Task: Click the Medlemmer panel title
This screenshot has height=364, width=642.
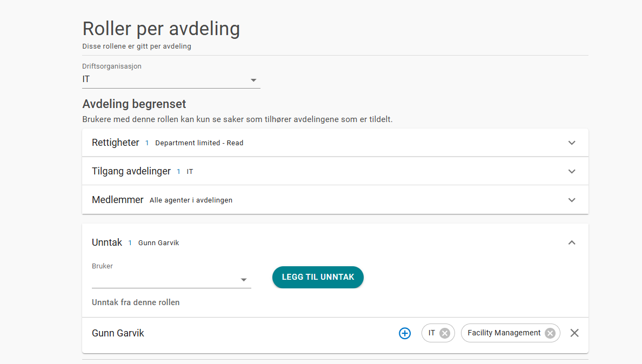Action: [x=118, y=200]
